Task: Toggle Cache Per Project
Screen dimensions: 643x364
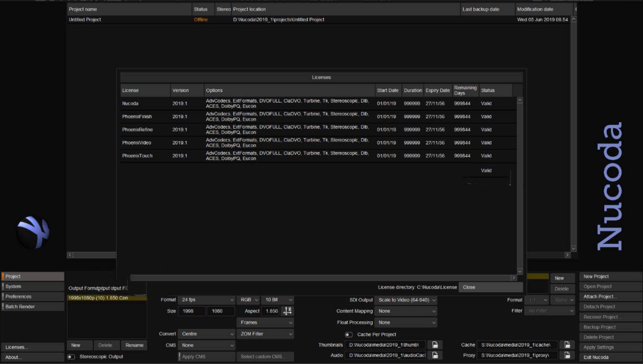Action: (x=349, y=334)
